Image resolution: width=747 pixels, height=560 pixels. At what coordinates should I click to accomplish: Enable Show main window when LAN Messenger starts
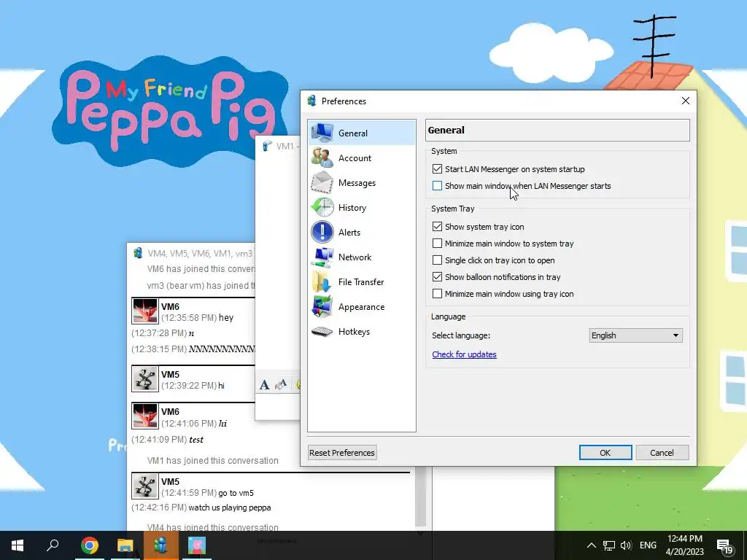click(x=438, y=186)
